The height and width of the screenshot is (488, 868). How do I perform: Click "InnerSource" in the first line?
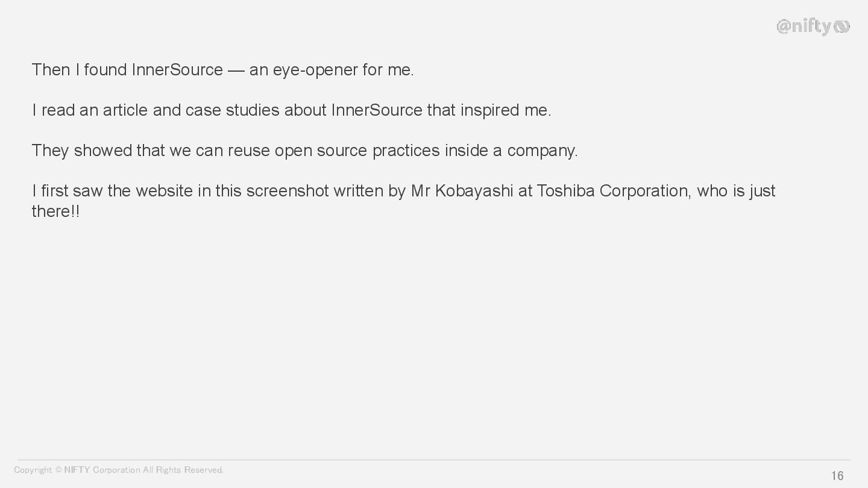[177, 70]
